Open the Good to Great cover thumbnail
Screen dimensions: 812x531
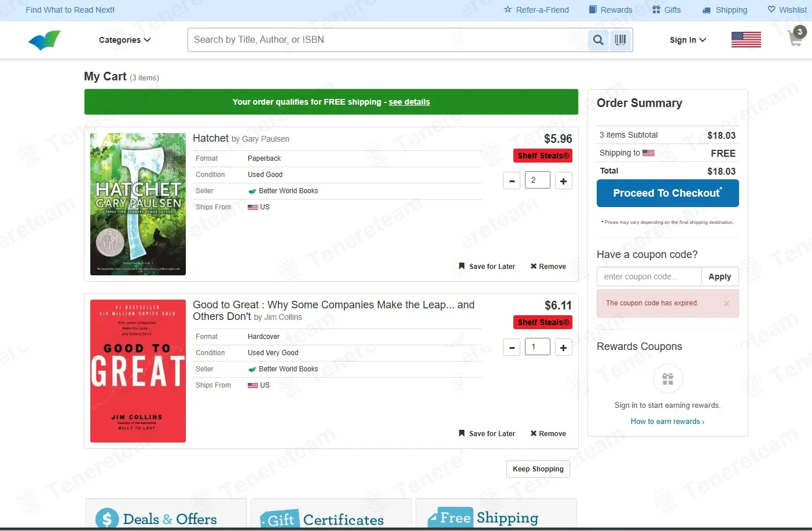[138, 371]
